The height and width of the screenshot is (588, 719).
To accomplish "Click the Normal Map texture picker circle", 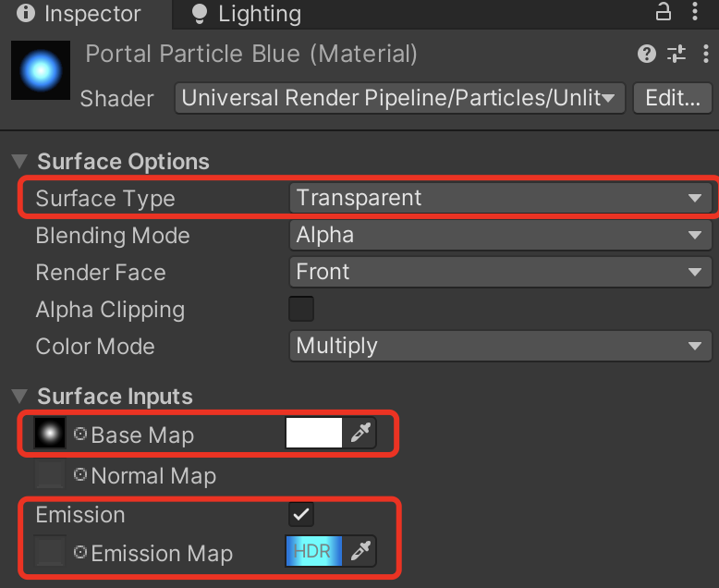I will pos(80,474).
